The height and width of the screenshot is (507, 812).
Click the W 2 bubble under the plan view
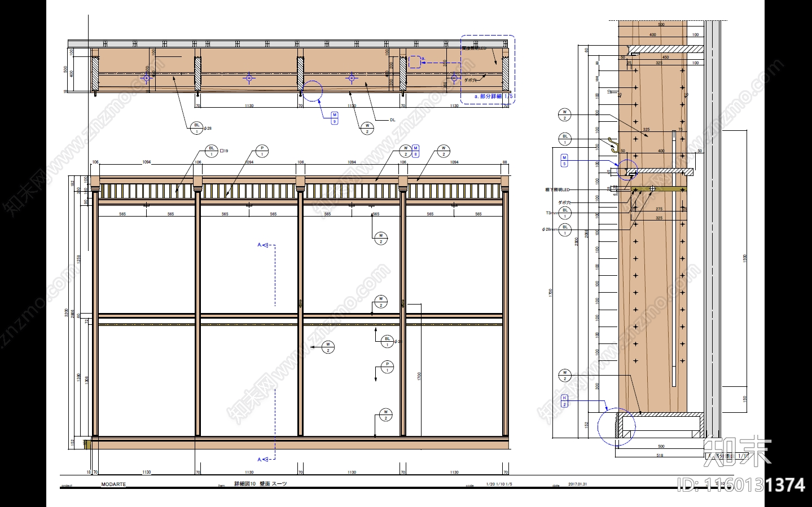click(367, 129)
